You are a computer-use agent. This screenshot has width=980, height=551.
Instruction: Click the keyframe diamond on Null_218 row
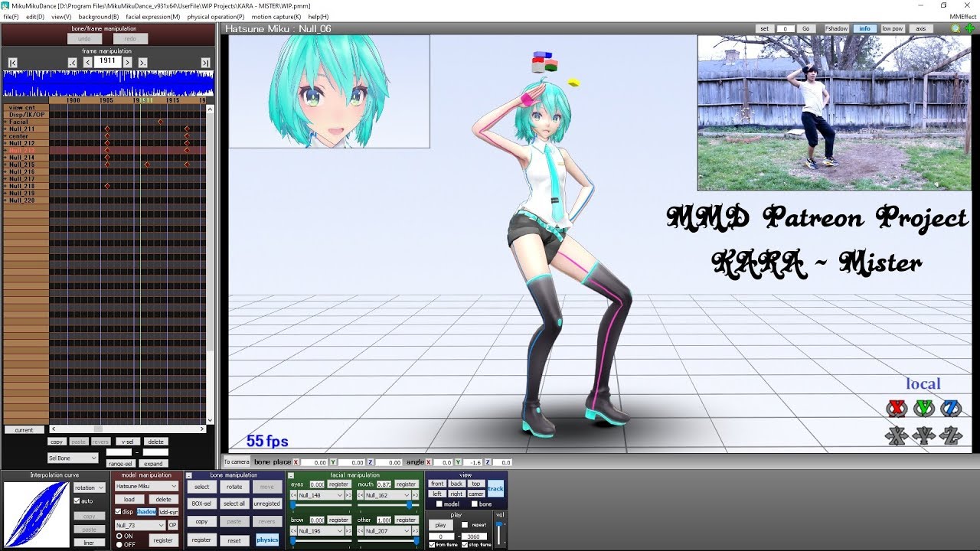(107, 186)
